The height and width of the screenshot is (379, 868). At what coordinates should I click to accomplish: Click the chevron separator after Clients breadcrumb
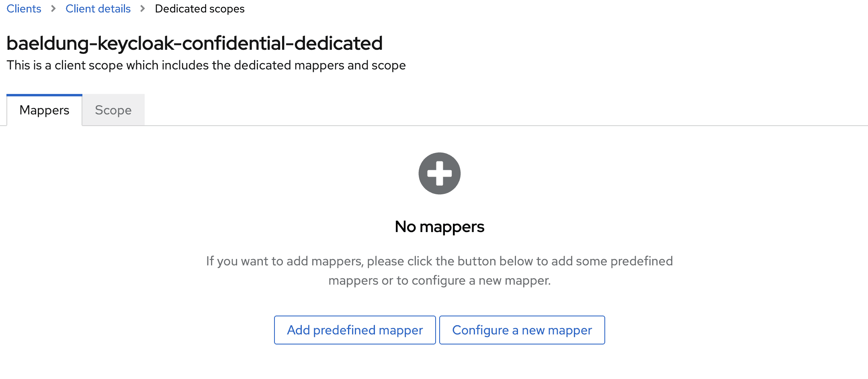pos(53,8)
